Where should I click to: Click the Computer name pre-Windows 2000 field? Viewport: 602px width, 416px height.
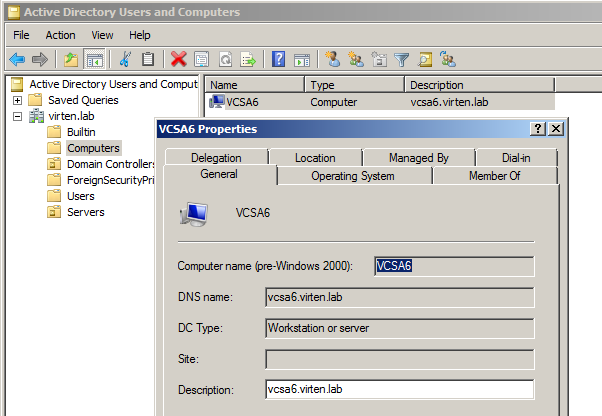point(454,266)
